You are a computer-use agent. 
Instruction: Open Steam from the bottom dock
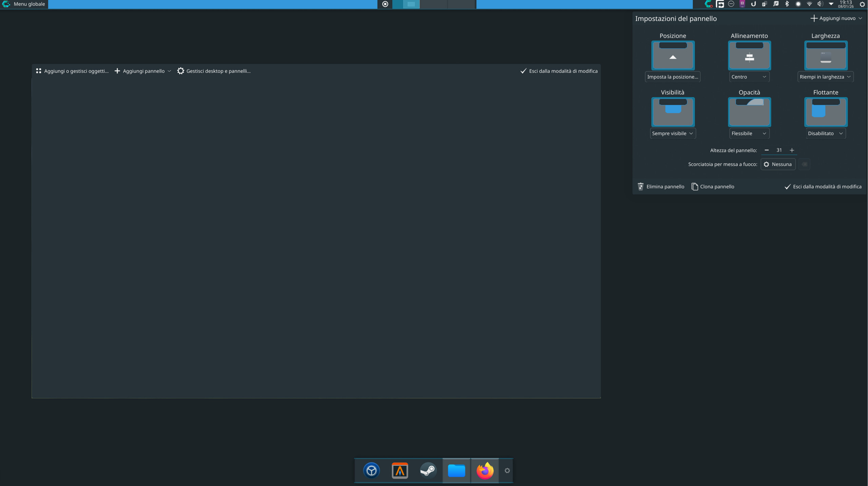tap(428, 470)
